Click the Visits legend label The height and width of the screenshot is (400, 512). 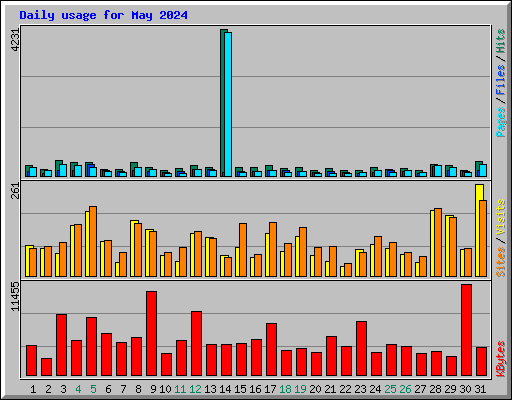(500, 218)
